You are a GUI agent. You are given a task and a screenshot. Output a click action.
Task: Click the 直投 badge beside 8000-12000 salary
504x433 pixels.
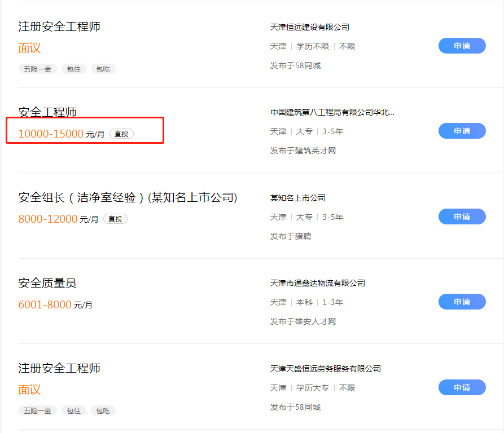tap(115, 219)
